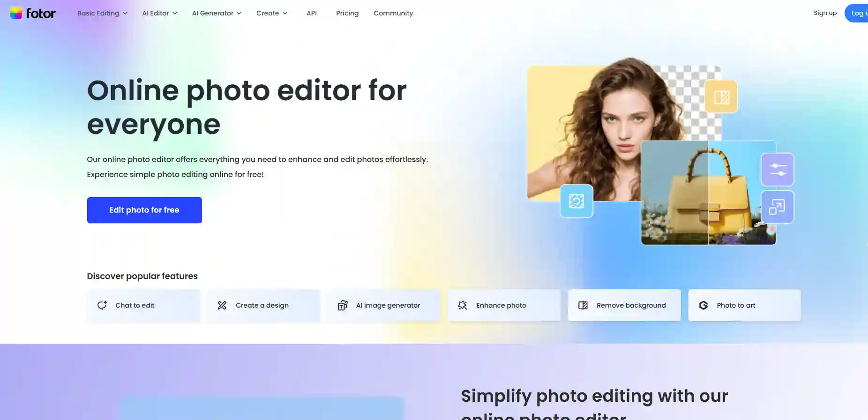Click the blue rotate icon tile on hero image
Image resolution: width=868 pixels, height=420 pixels.
coord(576,201)
